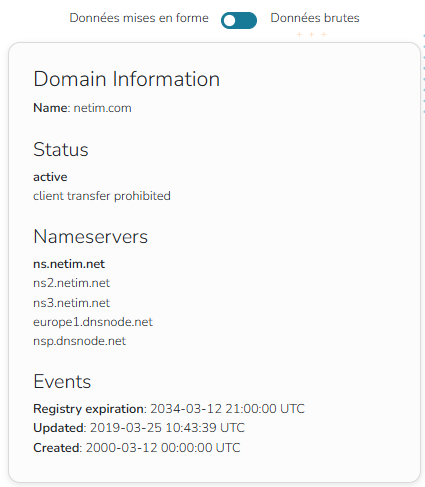Click nameserver nsp.dnsnode.net
The width and height of the screenshot is (425, 487).
point(79,341)
